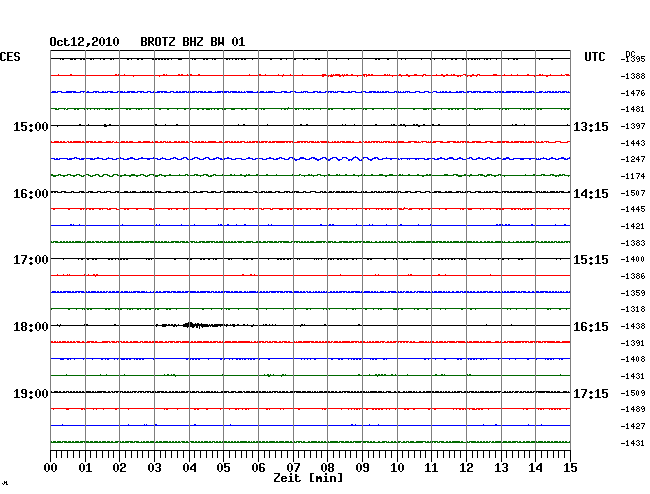
Task: Select minute 15 on the time axis
Action: coord(569,467)
